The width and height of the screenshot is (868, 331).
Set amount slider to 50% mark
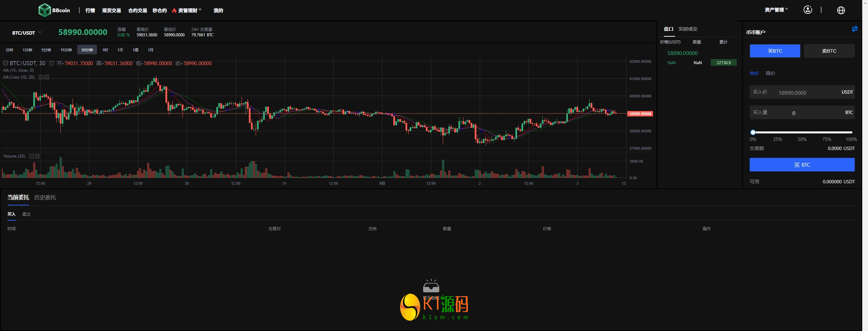[x=802, y=139]
